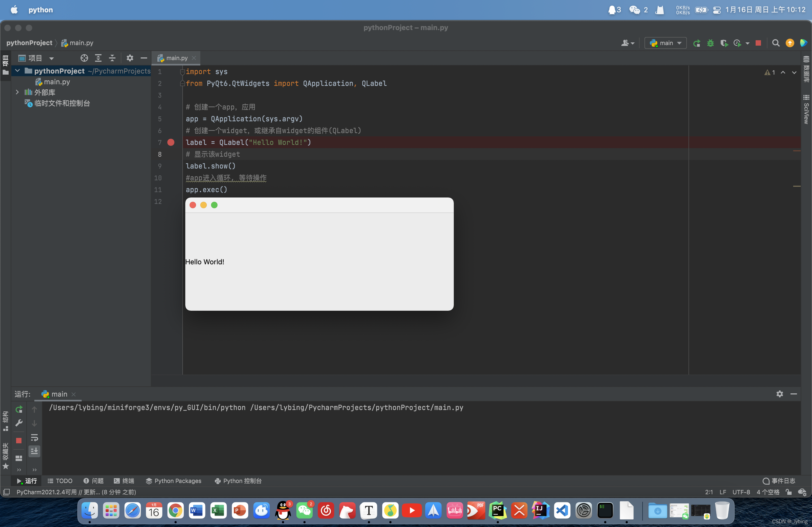Toggle read-only lock icon in status bar

click(x=788, y=492)
